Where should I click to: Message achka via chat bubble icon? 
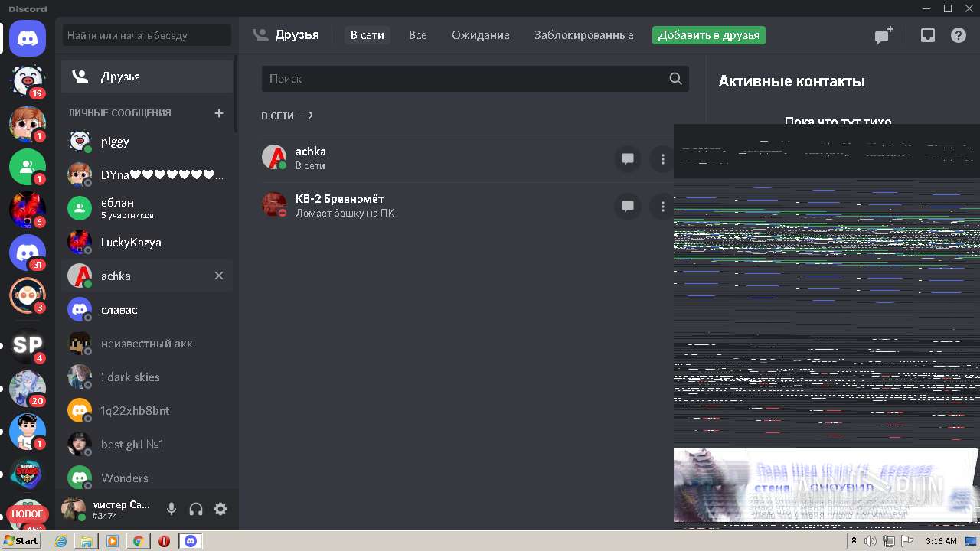(x=628, y=159)
